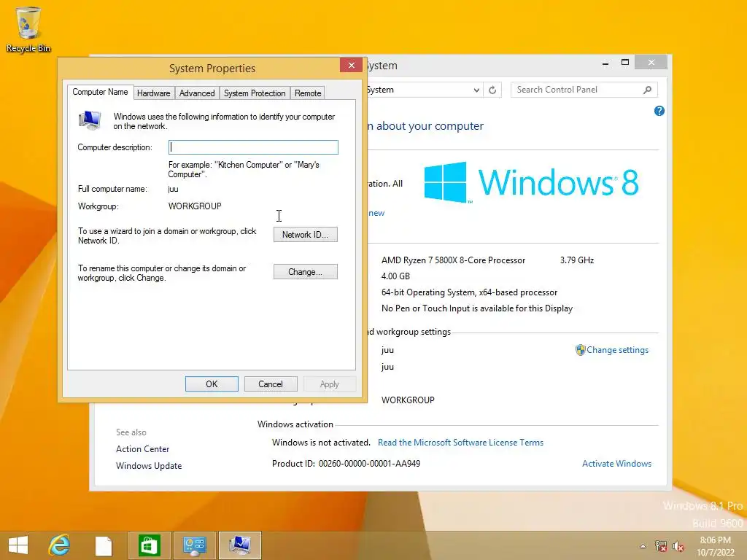Screen dimensions: 747x560
Task: Minimize the System window
Action: (605, 63)
